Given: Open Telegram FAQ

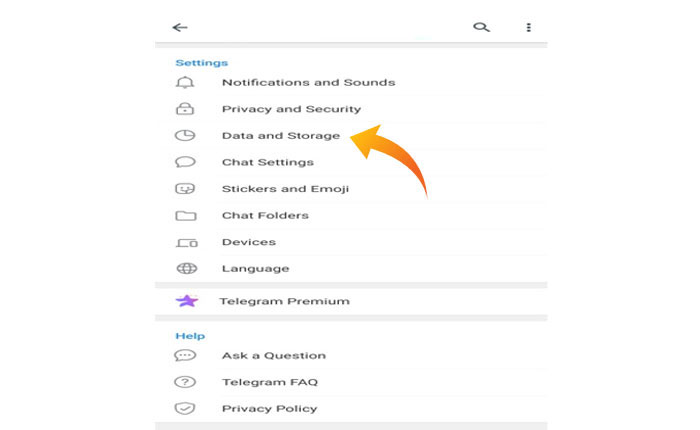Looking at the screenshot, I should tap(269, 382).
